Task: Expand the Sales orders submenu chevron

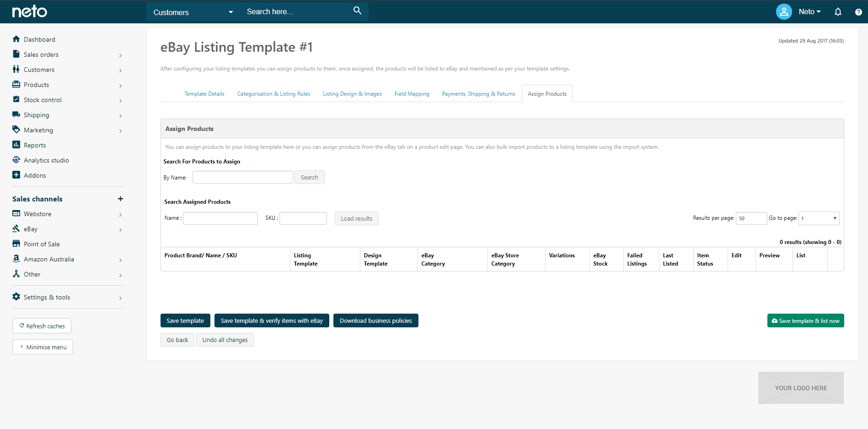Action: coord(120,55)
